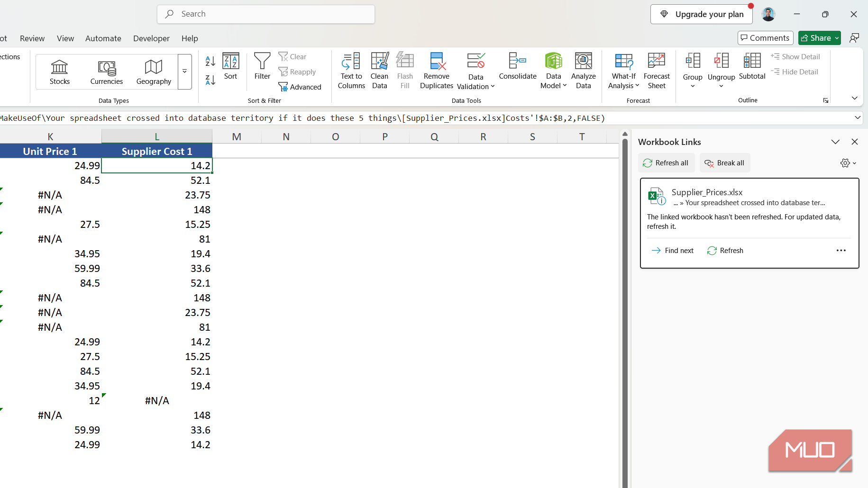This screenshot has height=488, width=868.
Task: Click Refresh all in Workbook Links
Action: pyautogui.click(x=666, y=163)
